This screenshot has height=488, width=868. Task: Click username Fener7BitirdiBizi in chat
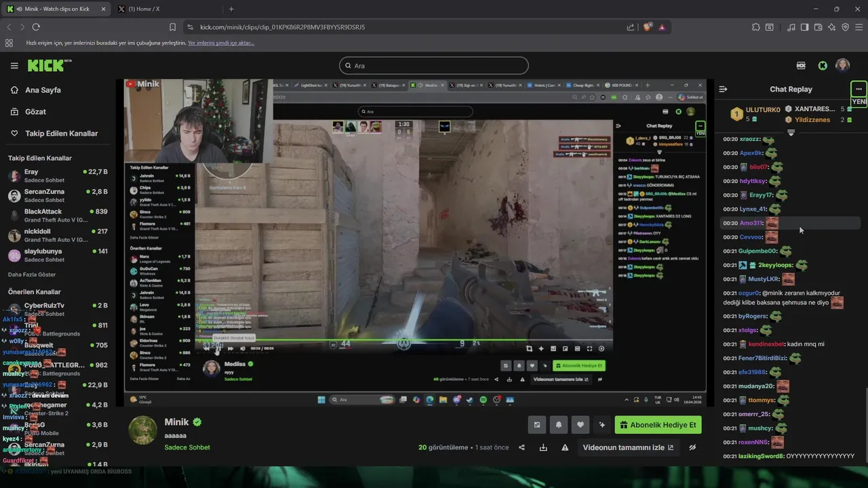click(x=762, y=358)
